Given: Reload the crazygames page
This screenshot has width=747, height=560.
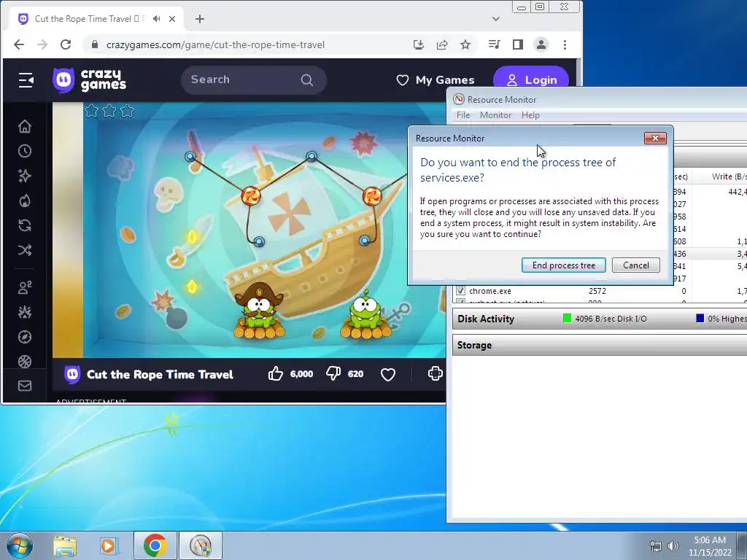Looking at the screenshot, I should coord(66,44).
